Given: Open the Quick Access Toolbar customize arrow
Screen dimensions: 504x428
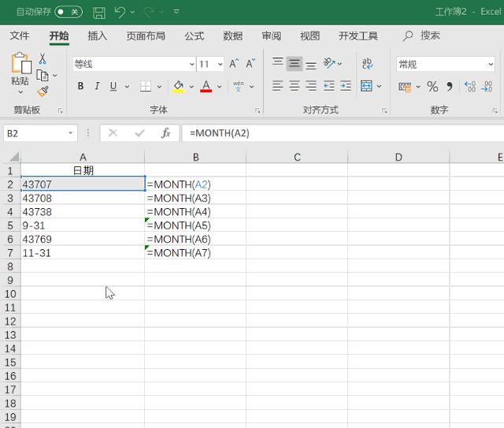Looking at the screenshot, I should [x=176, y=12].
